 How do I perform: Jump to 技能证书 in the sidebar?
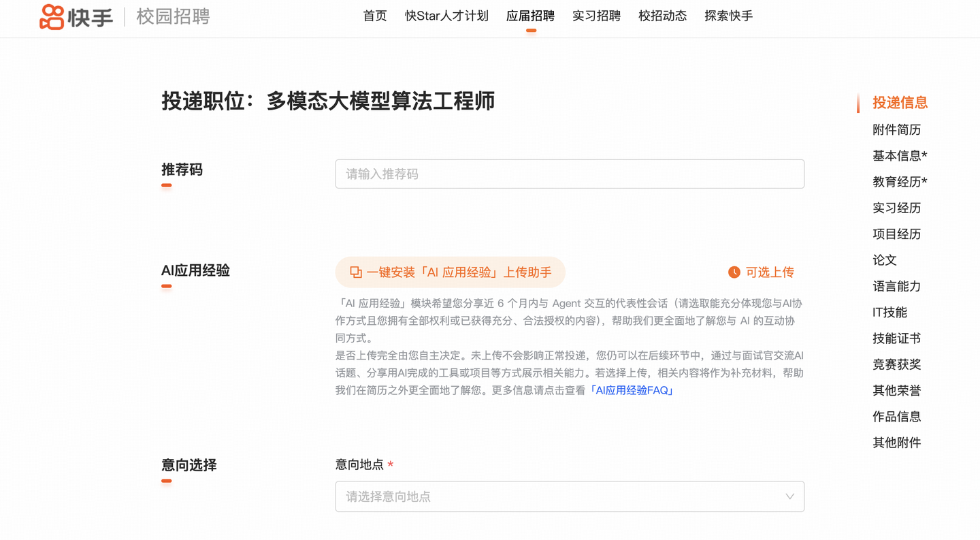[x=896, y=338]
